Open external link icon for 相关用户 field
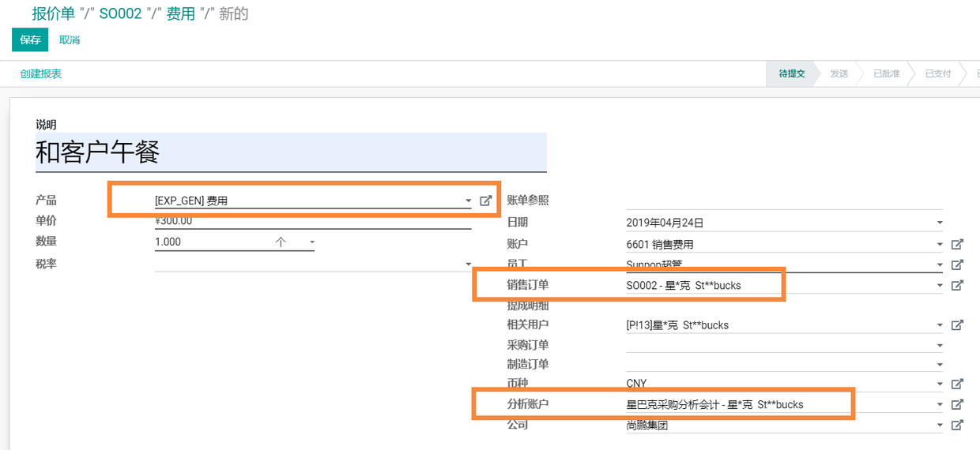The width and height of the screenshot is (980, 450). 957,324
